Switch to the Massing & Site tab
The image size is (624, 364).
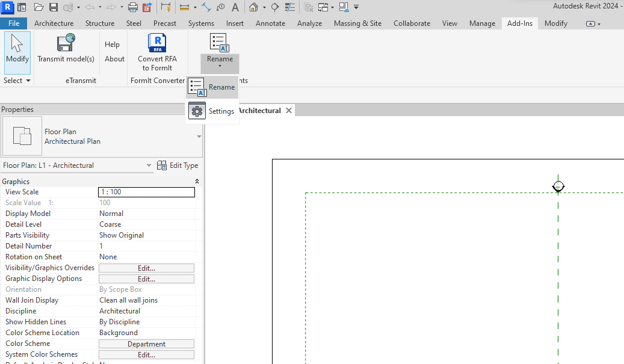point(358,23)
